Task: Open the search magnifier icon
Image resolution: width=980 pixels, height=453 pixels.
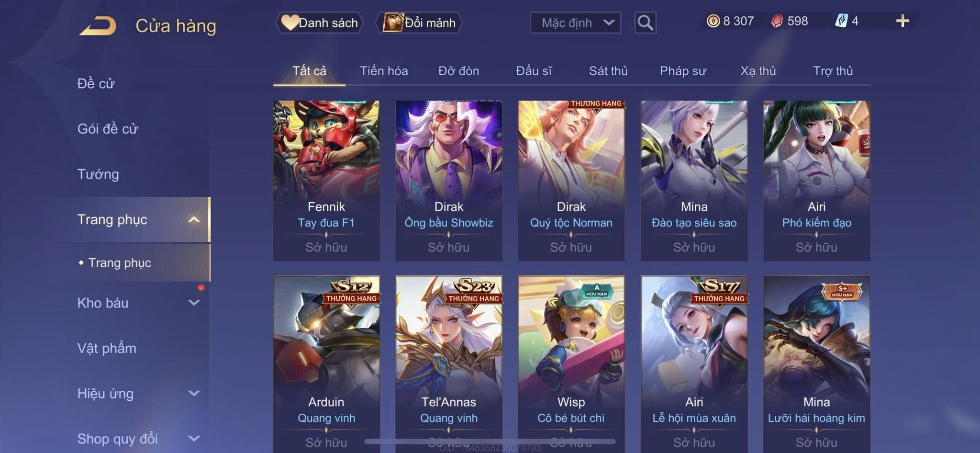Action: tap(645, 23)
